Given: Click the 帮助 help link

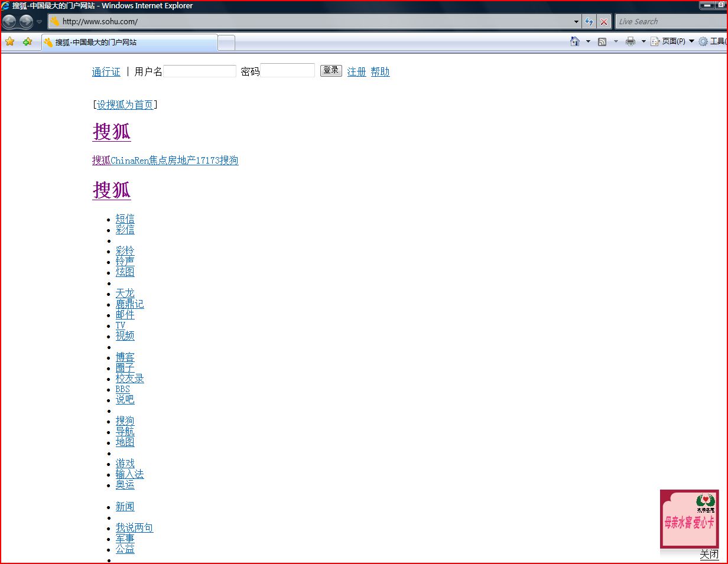Looking at the screenshot, I should (x=381, y=72).
